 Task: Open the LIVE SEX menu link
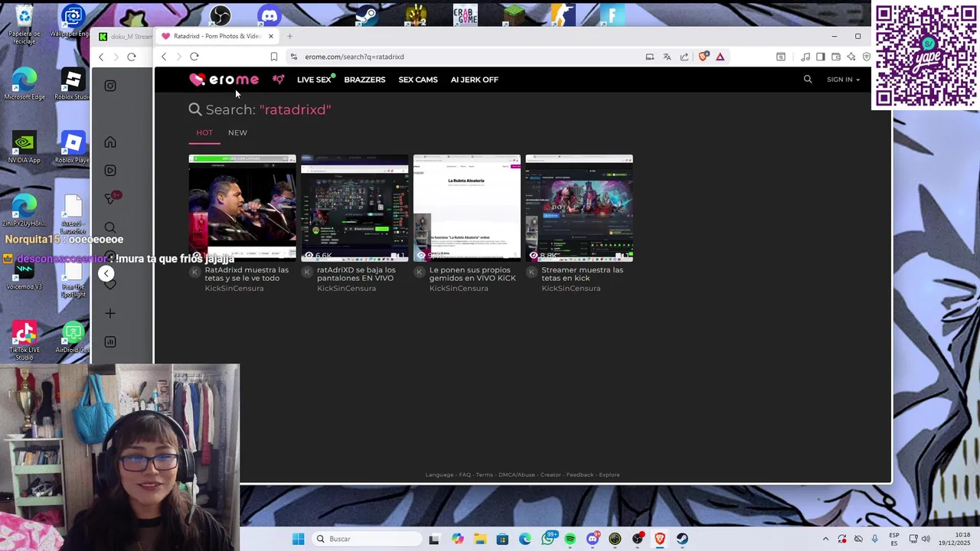pos(314,80)
